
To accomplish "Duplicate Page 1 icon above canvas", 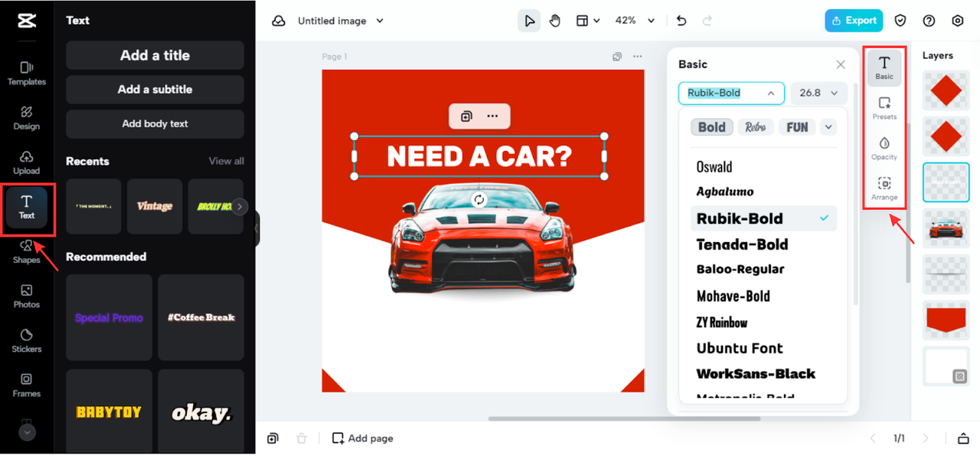I will [617, 57].
